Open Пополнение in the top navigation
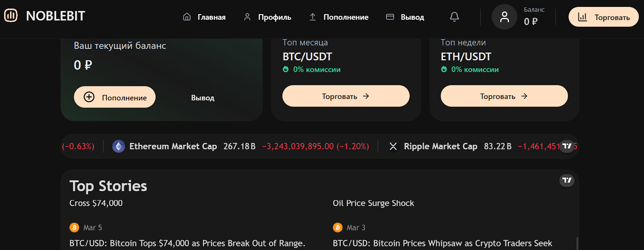Screen dimensions: 644x250 pos(339,17)
